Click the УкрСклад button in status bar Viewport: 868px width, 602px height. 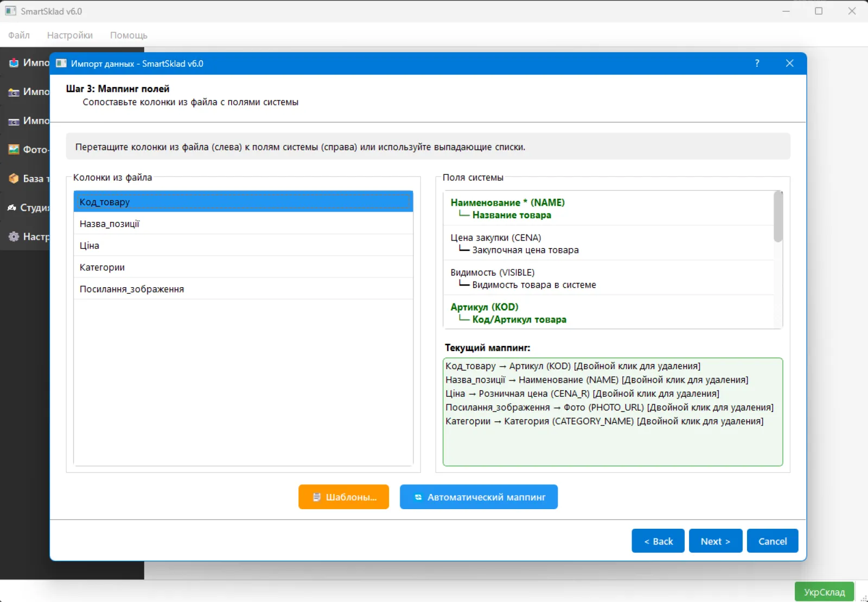[x=824, y=592]
